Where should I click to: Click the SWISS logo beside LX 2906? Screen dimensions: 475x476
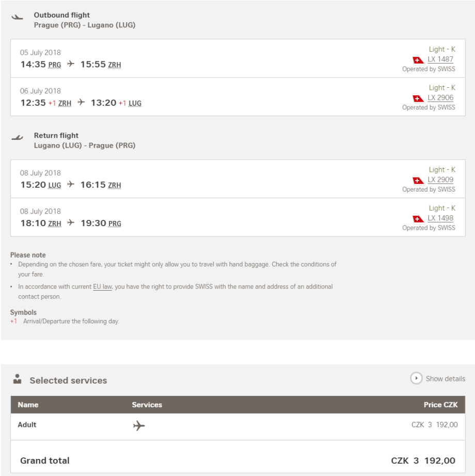(418, 98)
